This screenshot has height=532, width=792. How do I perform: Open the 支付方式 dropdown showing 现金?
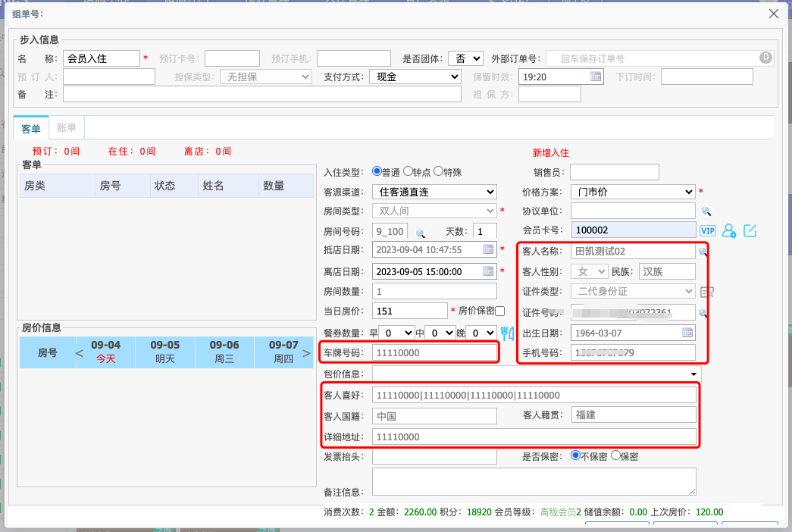pyautogui.click(x=415, y=77)
